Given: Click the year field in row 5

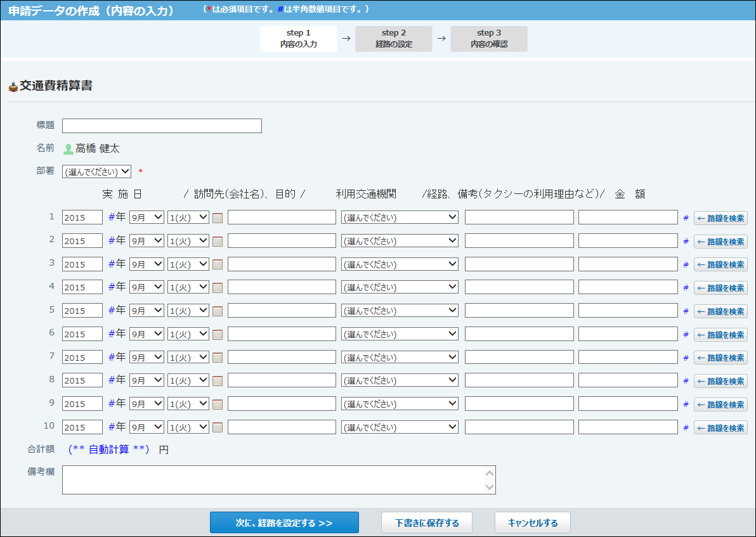Looking at the screenshot, I should pos(82,311).
